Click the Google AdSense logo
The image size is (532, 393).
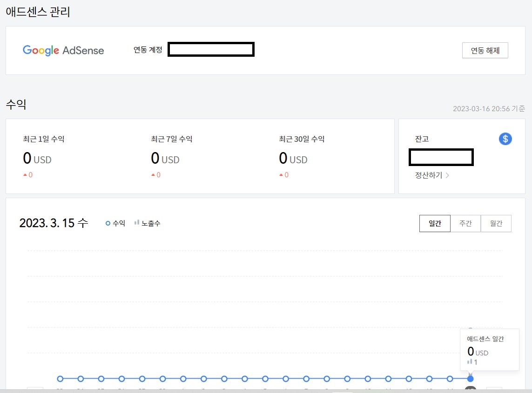63,50
